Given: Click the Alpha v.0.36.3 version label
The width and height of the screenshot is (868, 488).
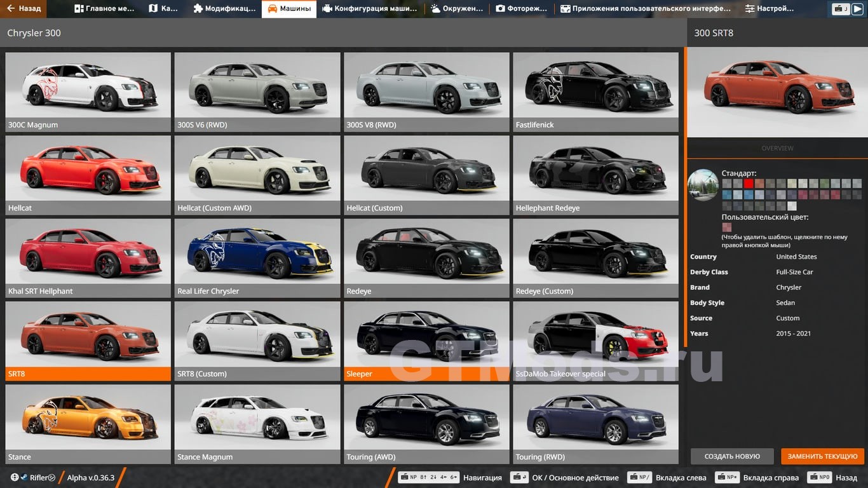Looking at the screenshot, I should pos(91,478).
